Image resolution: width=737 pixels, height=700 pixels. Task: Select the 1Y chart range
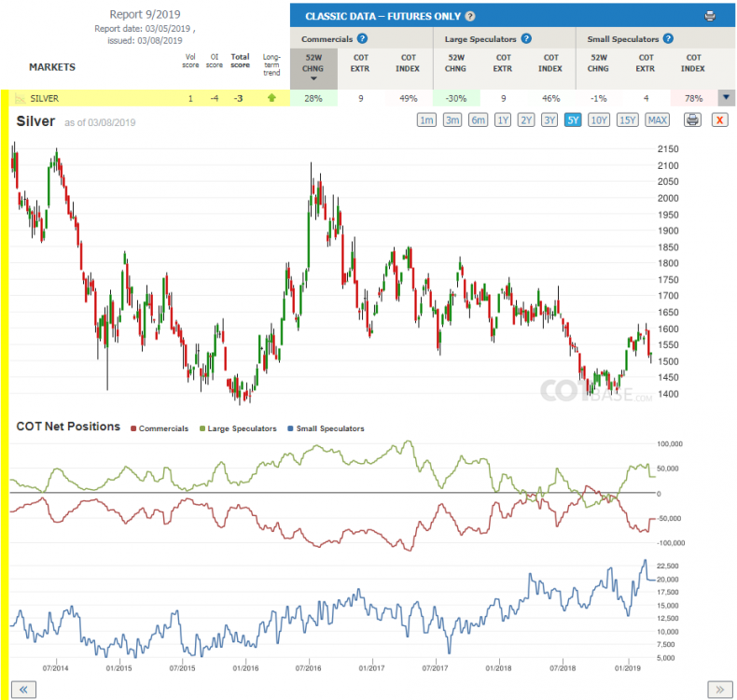503,120
